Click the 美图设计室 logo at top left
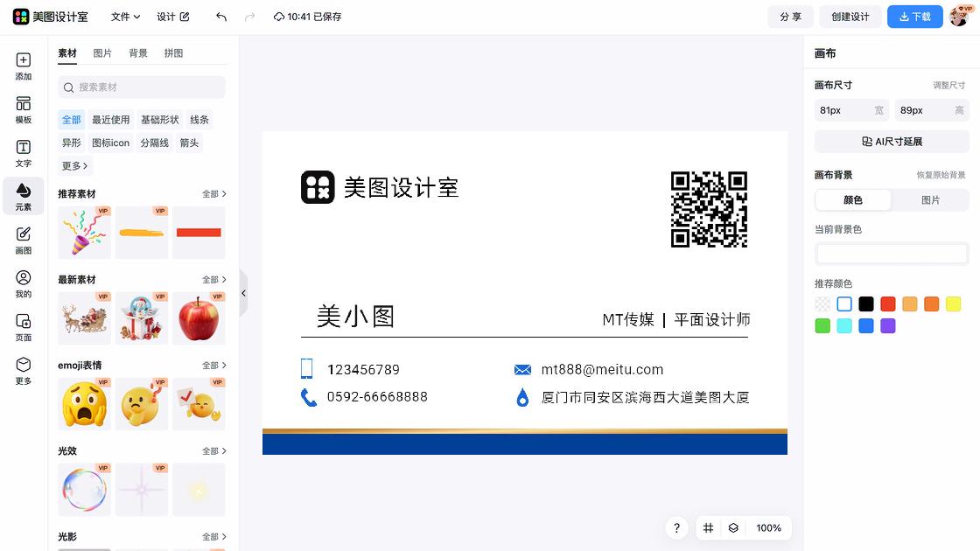 coord(51,17)
